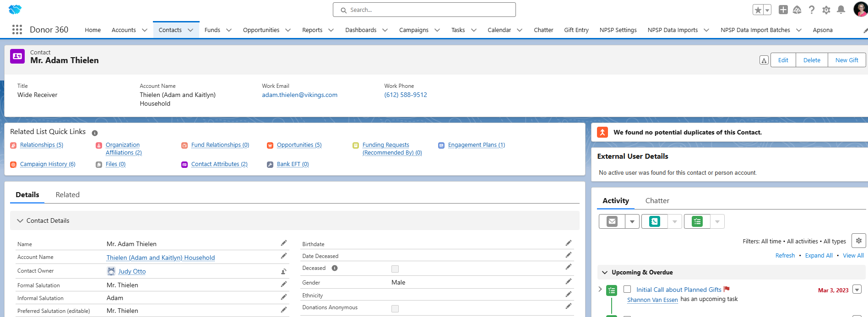Open the Engagement Plans (1) link
This screenshot has height=317, width=868.
click(477, 145)
